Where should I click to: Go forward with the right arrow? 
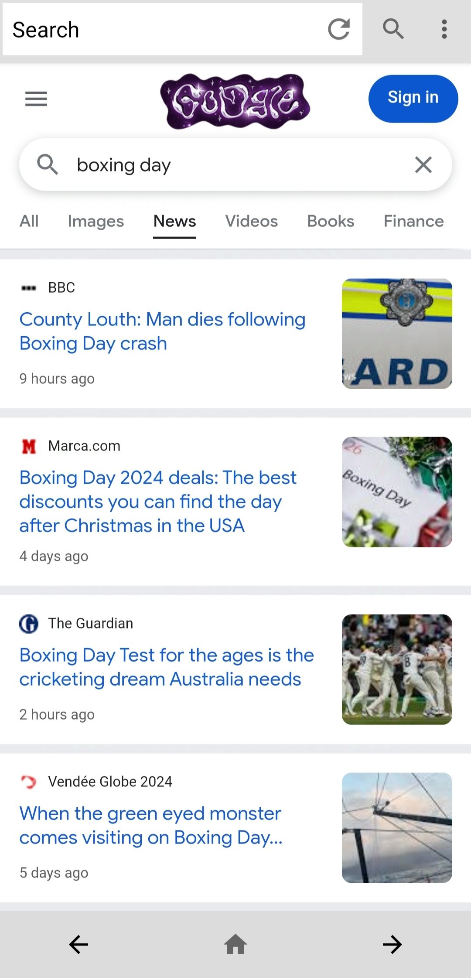coord(392,945)
